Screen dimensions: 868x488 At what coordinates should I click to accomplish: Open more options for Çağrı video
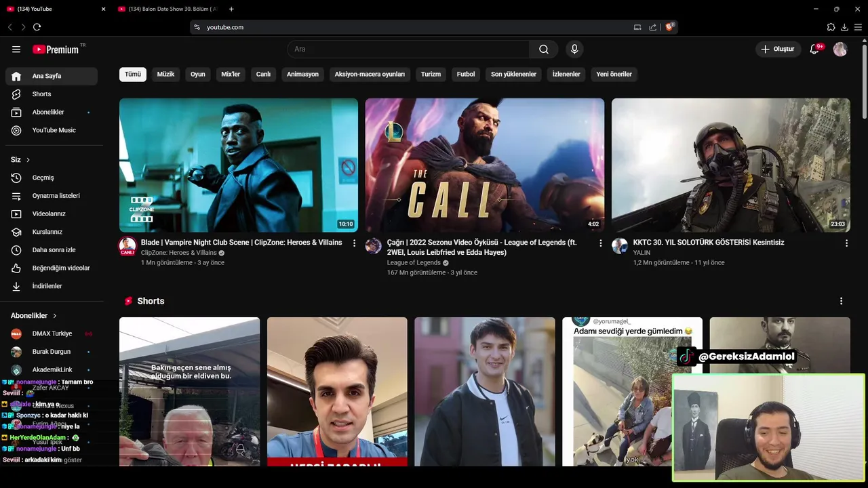click(600, 243)
